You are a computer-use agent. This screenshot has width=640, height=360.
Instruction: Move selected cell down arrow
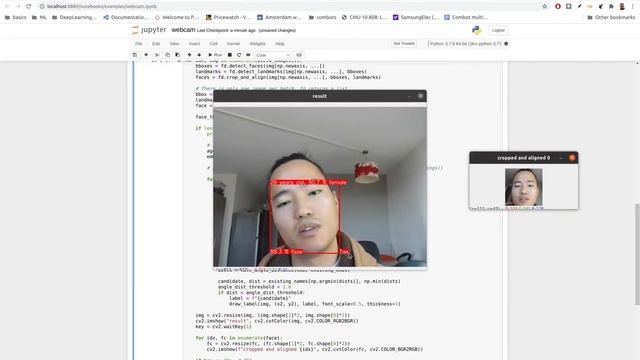click(199, 55)
